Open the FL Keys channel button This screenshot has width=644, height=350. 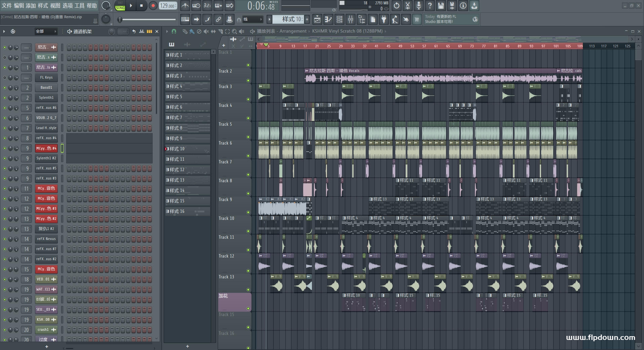point(46,78)
